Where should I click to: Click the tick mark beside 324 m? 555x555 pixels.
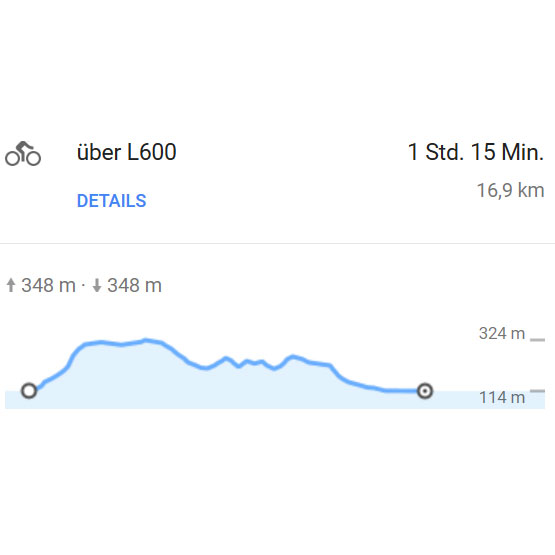[x=537, y=340]
